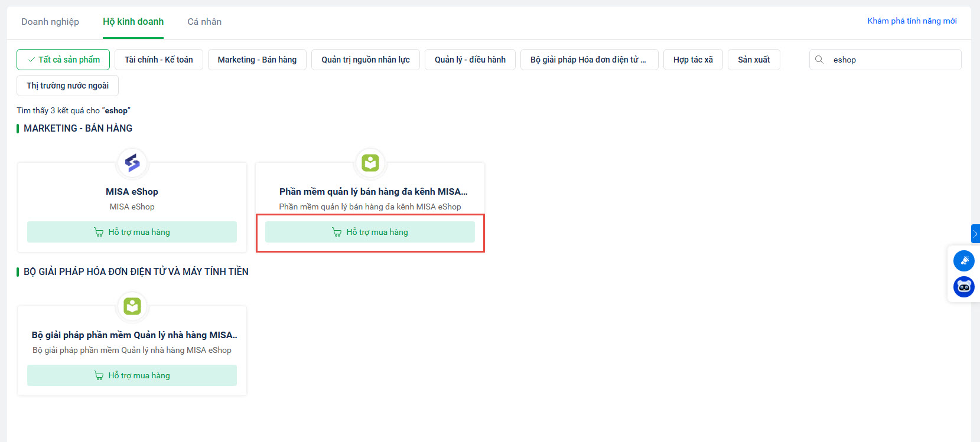The height and width of the screenshot is (442, 980).
Task: Click the search field containing eshop
Action: click(885, 60)
